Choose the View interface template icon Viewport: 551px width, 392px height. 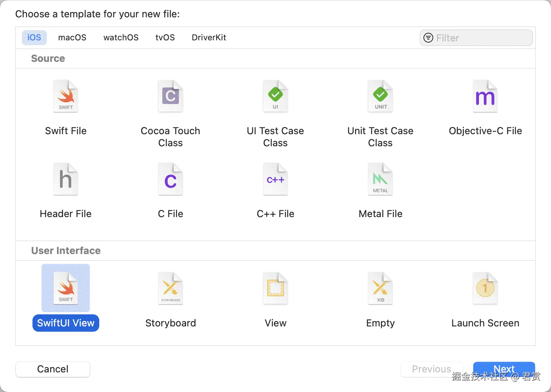pos(275,289)
